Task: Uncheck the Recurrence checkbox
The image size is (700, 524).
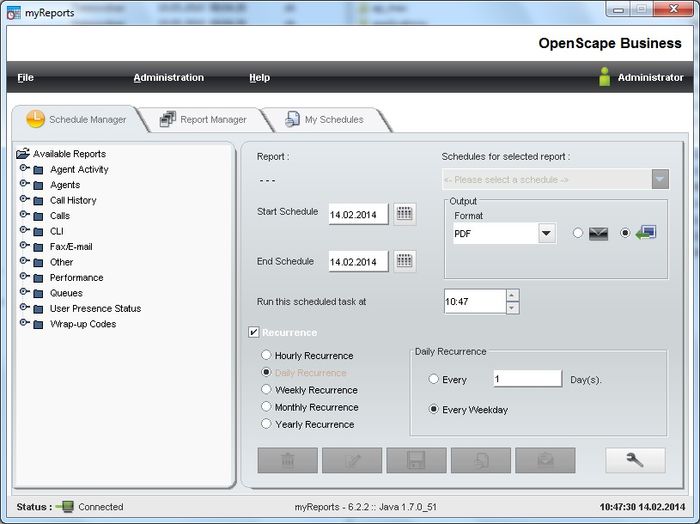Action: (x=254, y=332)
